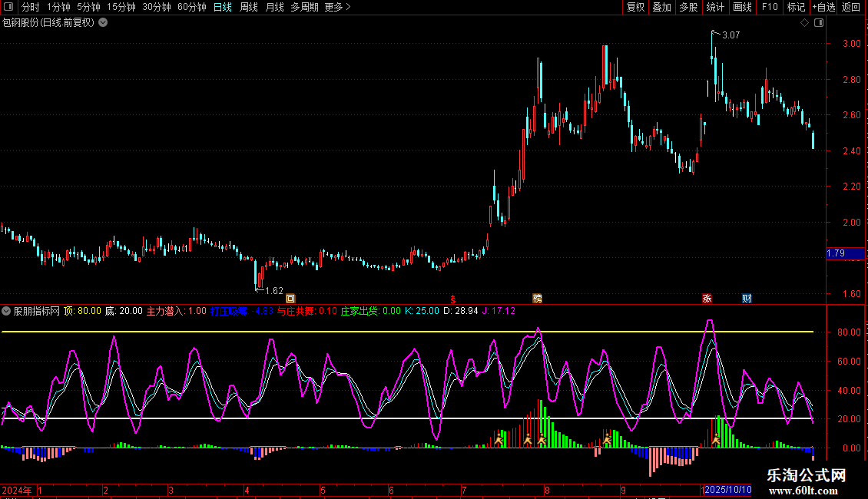868x499 pixels.
Task: Open the 复权 adjustment menu
Action: click(635, 7)
